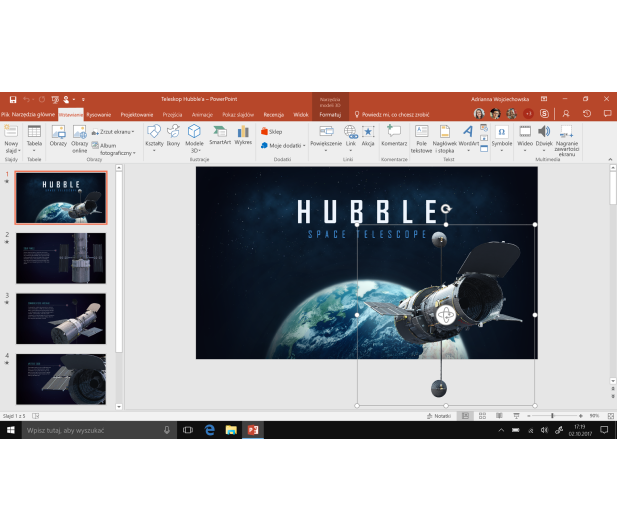The image size is (617, 530).
Task: Open the Przejścia tab
Action: point(172,115)
